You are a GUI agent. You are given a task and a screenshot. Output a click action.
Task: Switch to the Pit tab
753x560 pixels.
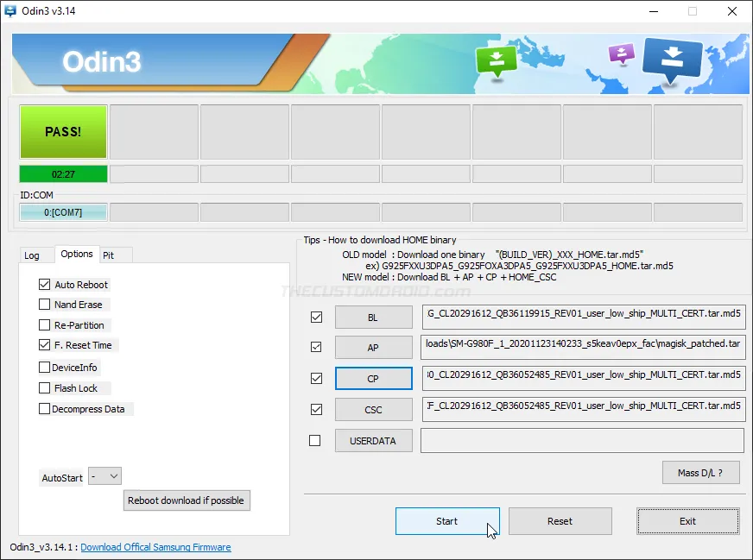tap(114, 255)
